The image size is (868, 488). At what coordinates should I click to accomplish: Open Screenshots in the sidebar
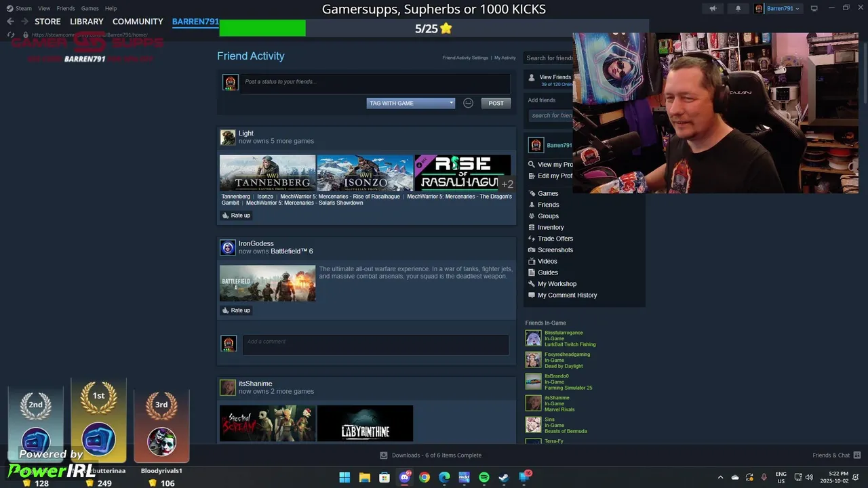[555, 250]
